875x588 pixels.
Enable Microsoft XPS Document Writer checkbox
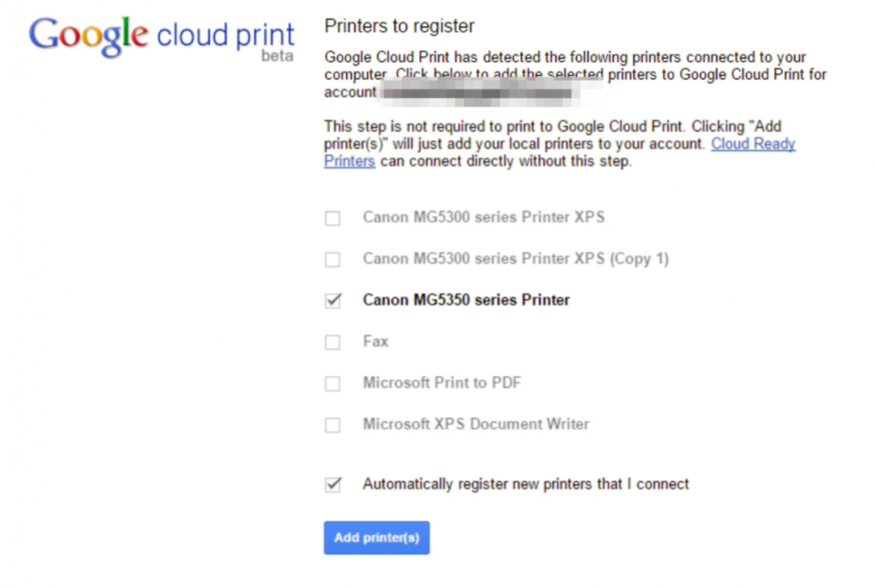click(x=332, y=424)
